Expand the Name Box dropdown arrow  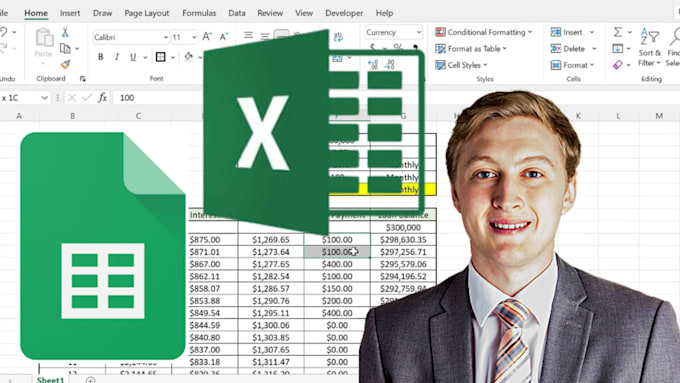coord(44,98)
